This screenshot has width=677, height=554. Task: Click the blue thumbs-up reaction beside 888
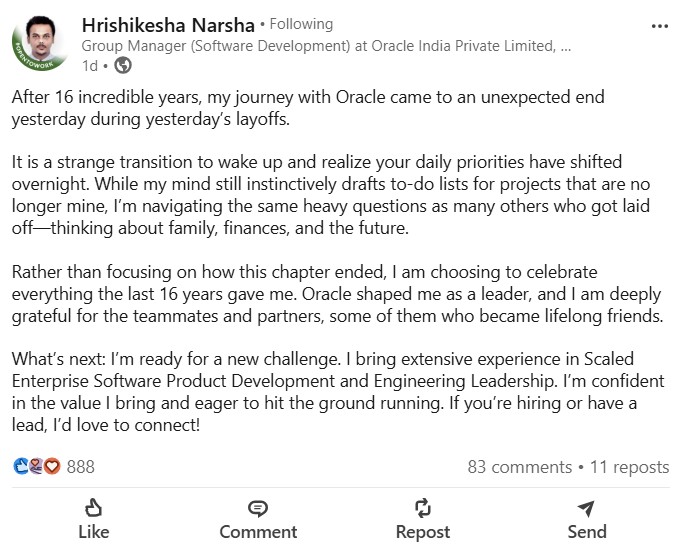point(21,466)
